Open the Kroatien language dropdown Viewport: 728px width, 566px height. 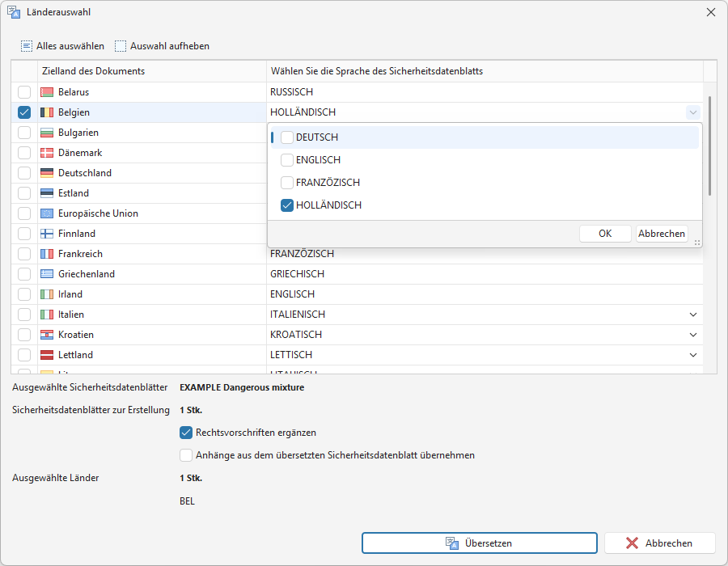(x=692, y=335)
